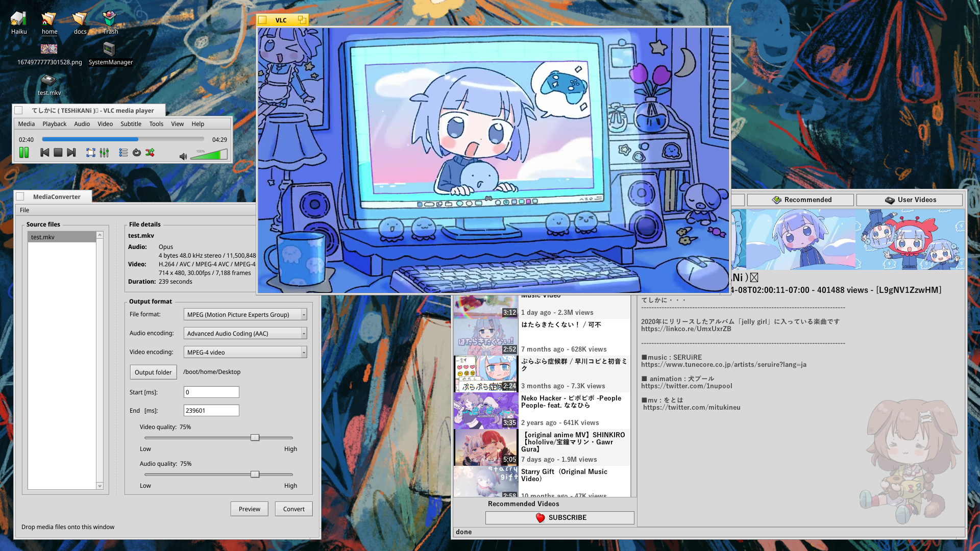This screenshot has height=551, width=980.
Task: Select the 3:12 video thumbnail
Action: tap(486, 306)
